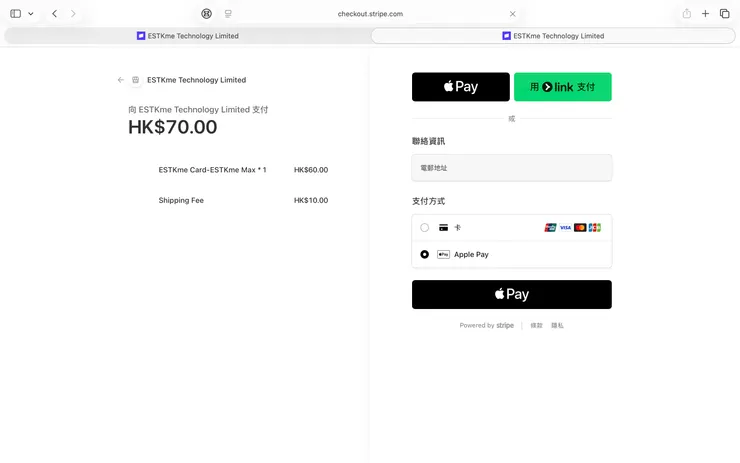The height and width of the screenshot is (463, 740).
Task: Select the card payment radio button
Action: [425, 227]
